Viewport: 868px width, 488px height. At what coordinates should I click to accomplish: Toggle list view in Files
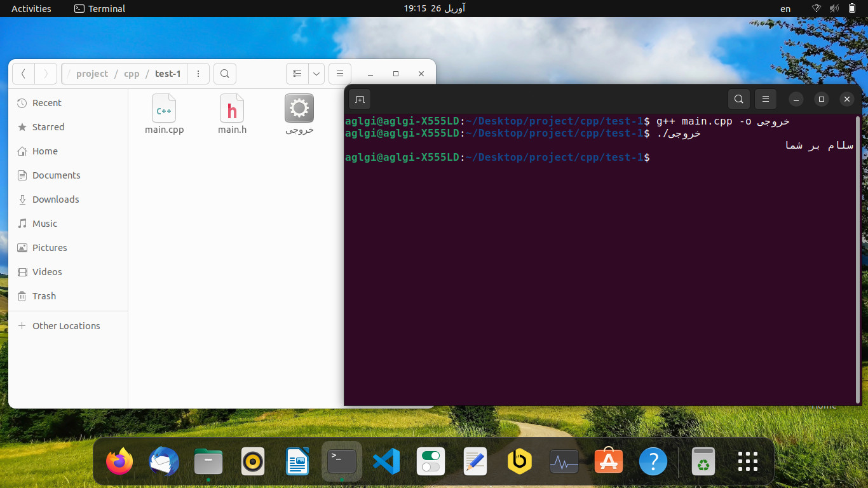(x=297, y=74)
